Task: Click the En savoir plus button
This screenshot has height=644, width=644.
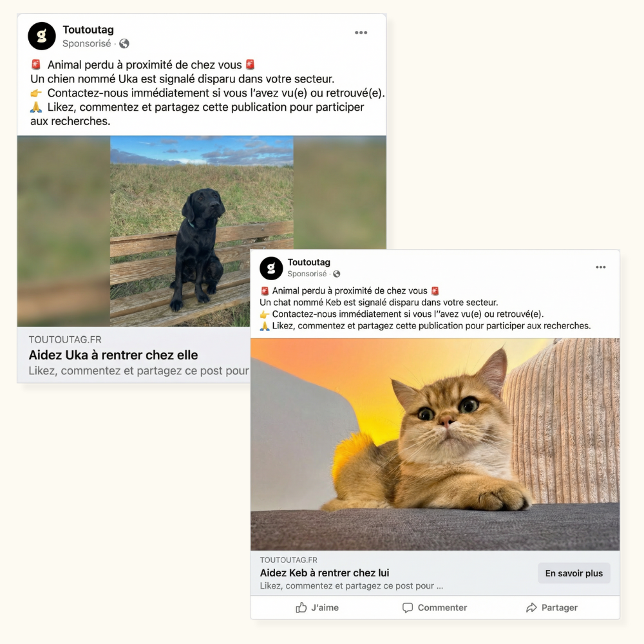Action: tap(574, 573)
